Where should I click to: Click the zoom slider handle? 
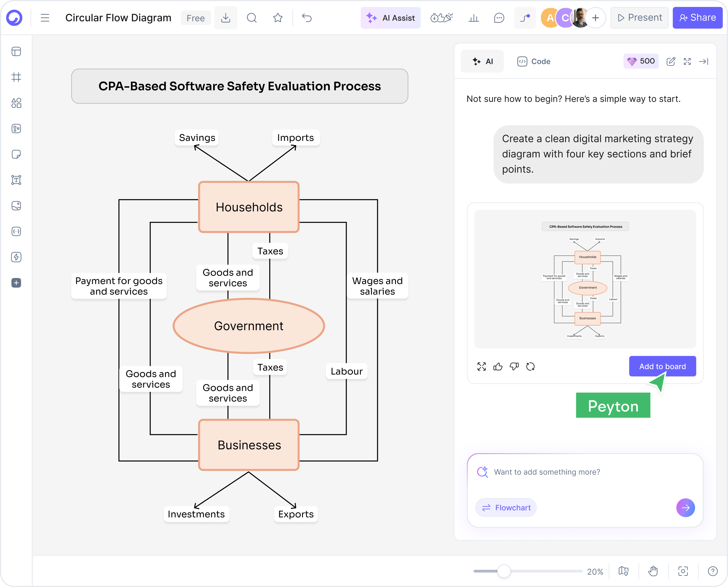tap(504, 571)
